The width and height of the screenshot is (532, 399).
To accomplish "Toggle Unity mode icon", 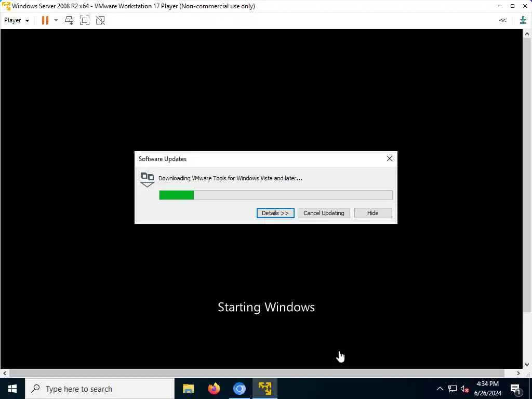I will click(100, 20).
